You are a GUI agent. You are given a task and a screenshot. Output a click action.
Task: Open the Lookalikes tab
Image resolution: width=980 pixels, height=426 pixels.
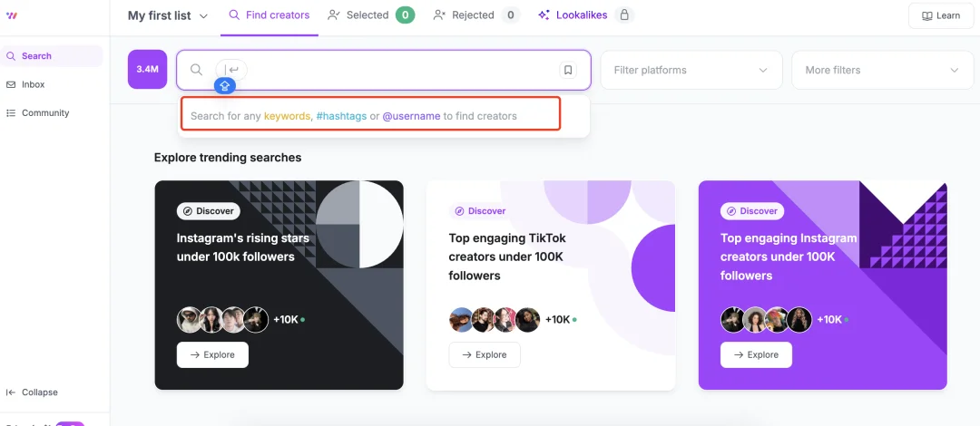tap(574, 15)
